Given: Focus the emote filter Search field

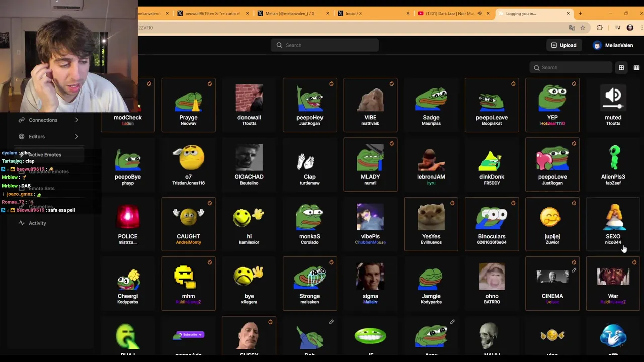Looking at the screenshot, I should click(x=571, y=68).
